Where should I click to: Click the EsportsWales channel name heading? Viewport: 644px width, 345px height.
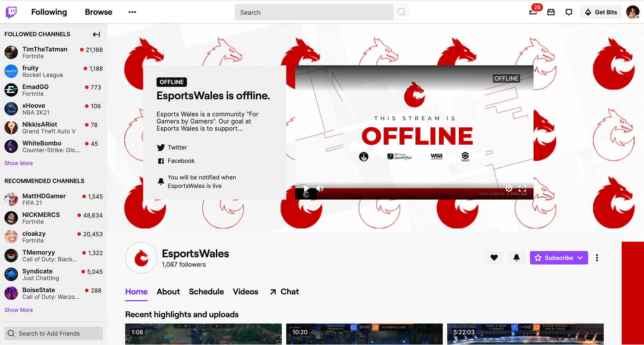click(196, 254)
